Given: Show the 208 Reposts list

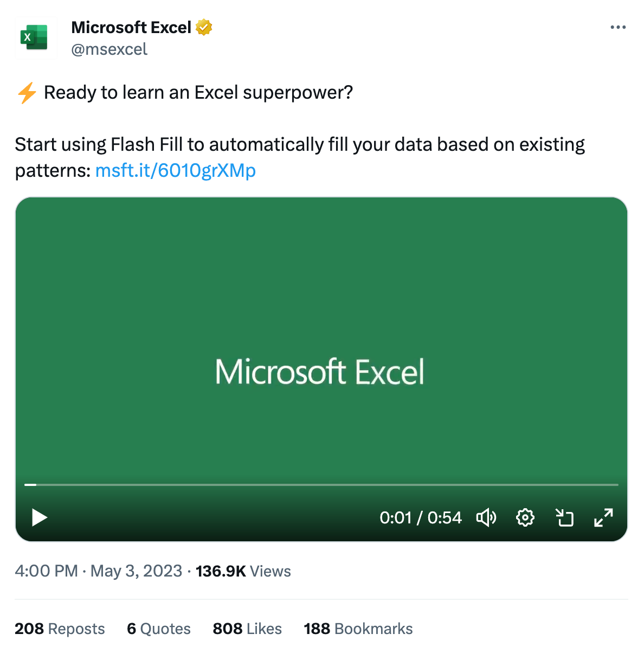Looking at the screenshot, I should click(x=60, y=629).
